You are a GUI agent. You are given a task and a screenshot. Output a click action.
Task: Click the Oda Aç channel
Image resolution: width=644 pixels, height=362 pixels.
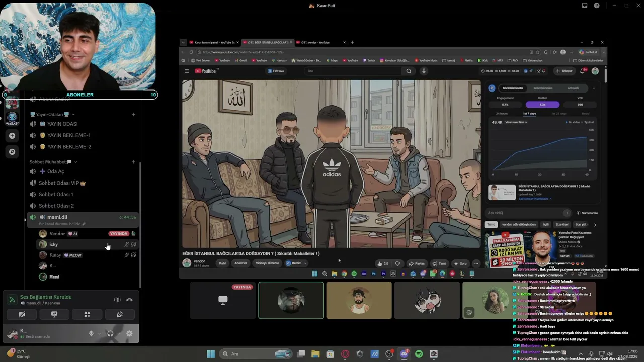click(x=83, y=171)
